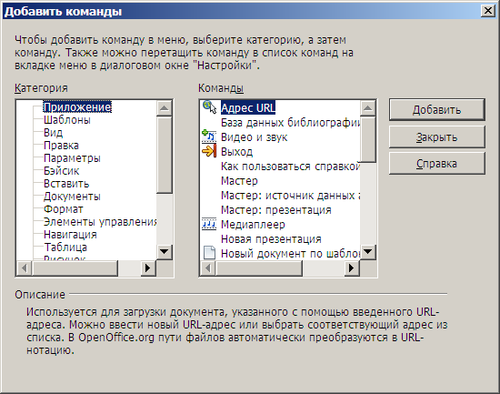
Task: Select Правка category
Action: pyautogui.click(x=61, y=145)
